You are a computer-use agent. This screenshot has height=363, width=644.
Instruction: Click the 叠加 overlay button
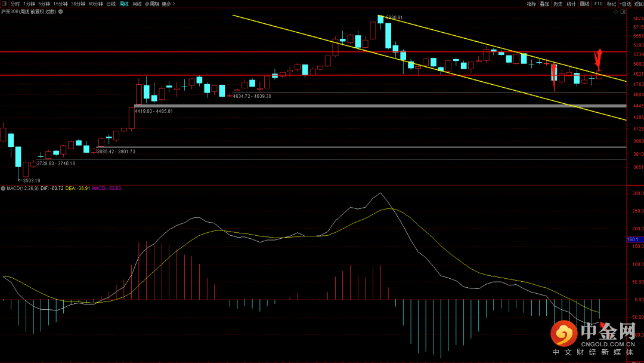(544, 4)
